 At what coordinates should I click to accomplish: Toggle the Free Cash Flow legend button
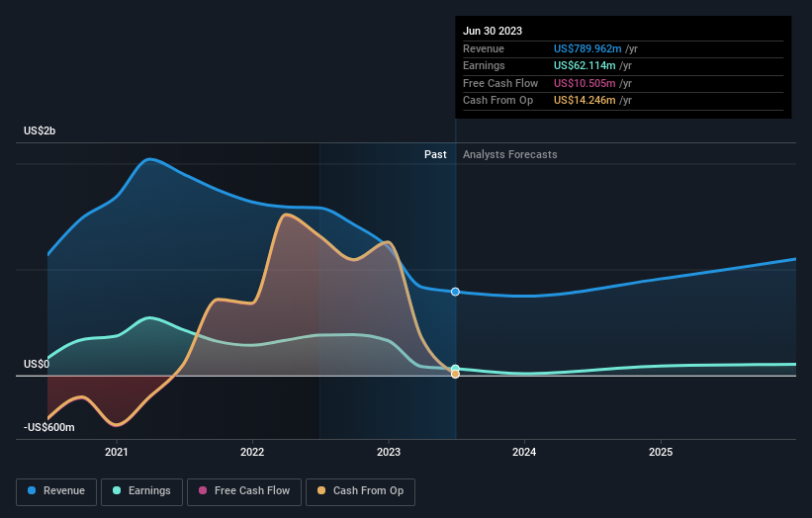244,491
